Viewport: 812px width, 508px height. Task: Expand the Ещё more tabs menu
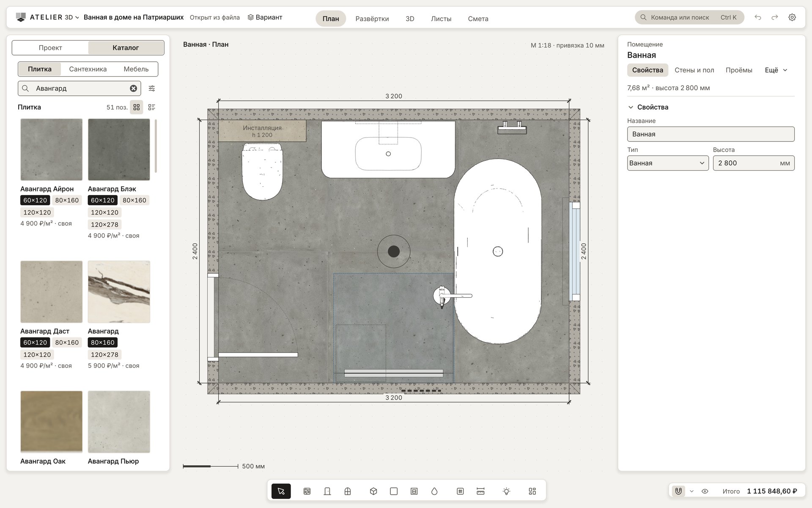click(776, 70)
